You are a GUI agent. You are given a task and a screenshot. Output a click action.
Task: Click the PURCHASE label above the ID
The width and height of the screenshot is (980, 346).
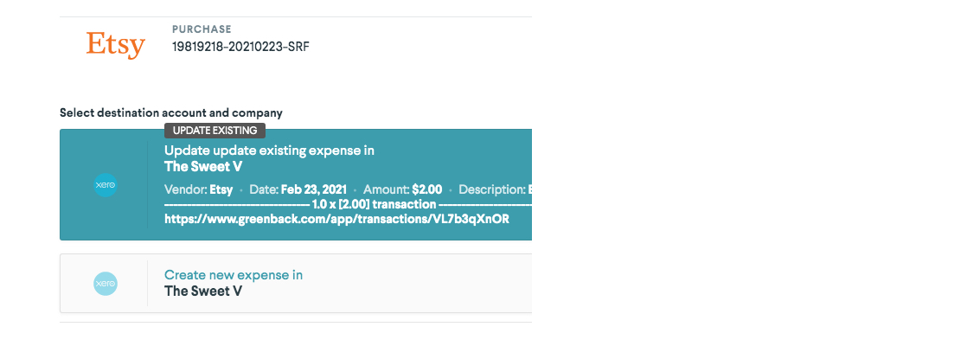pos(202,29)
